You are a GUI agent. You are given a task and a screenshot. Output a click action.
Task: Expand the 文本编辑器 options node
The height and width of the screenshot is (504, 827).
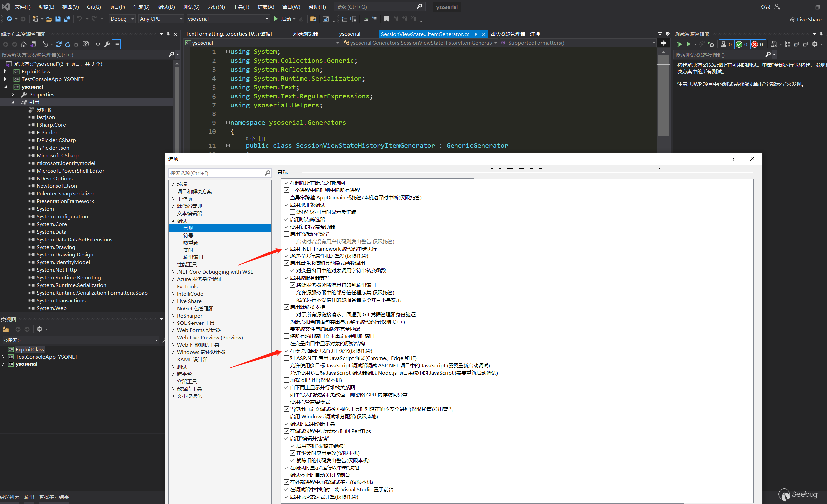173,213
